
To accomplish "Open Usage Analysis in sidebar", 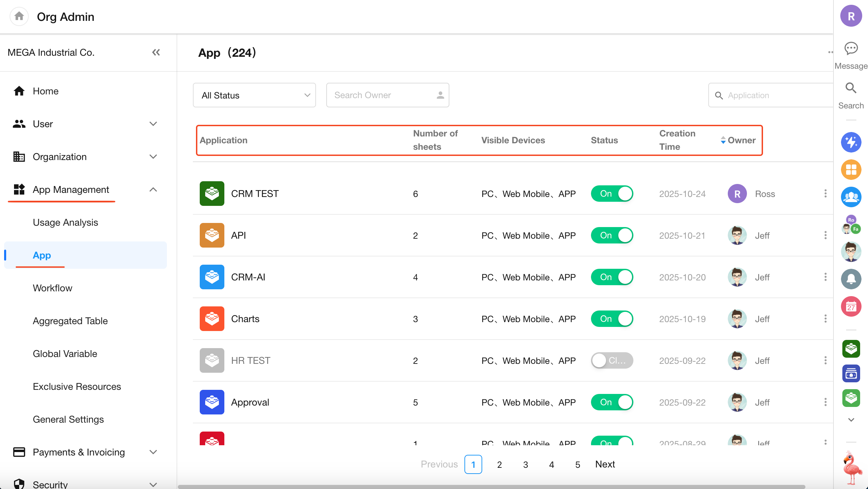I will tap(65, 222).
